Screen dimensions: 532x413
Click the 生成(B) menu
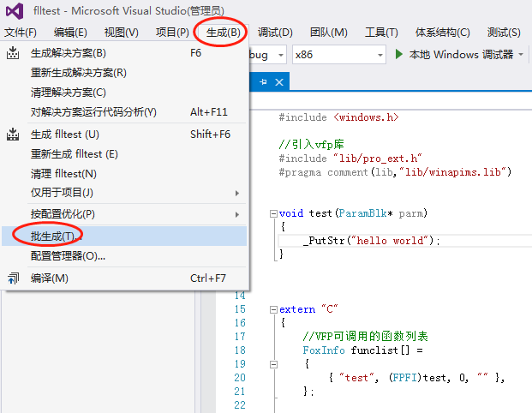[x=224, y=33]
